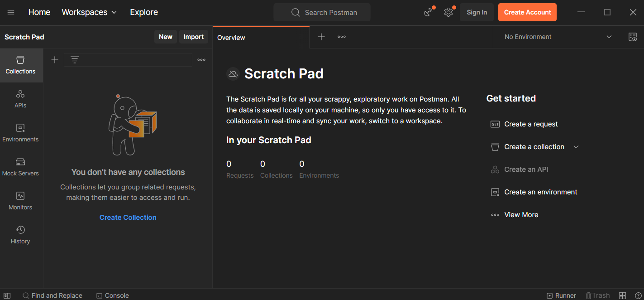
Task: Open the APIs sidebar tab
Action: click(20, 99)
